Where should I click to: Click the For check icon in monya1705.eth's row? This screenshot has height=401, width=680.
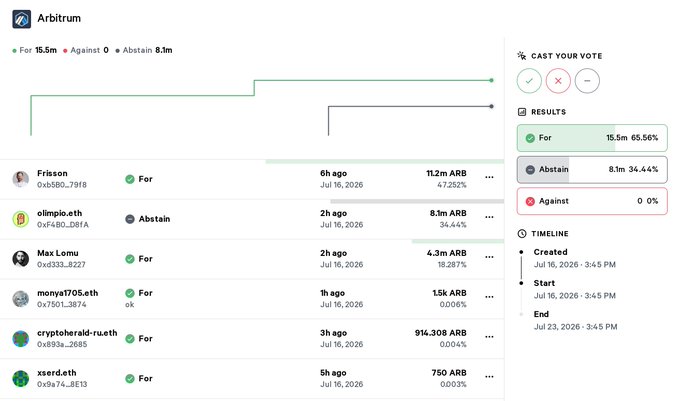130,293
